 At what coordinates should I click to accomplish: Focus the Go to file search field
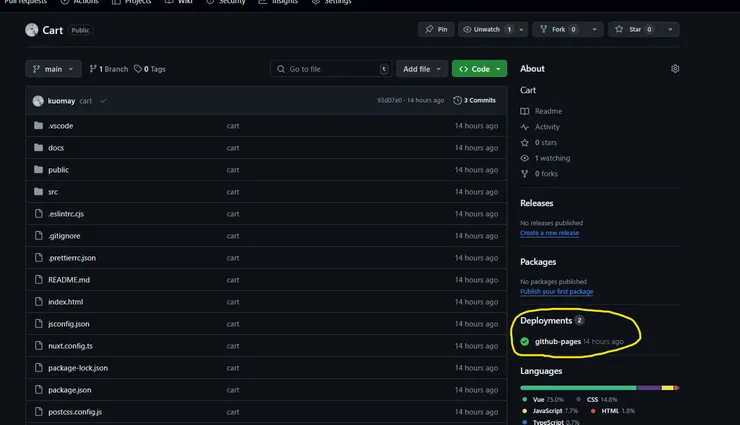click(x=331, y=69)
